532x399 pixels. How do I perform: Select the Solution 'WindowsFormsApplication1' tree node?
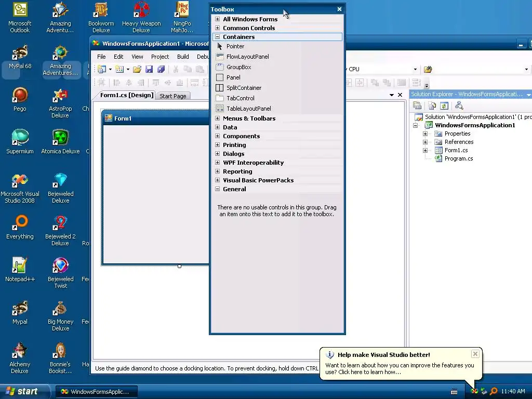tap(473, 117)
